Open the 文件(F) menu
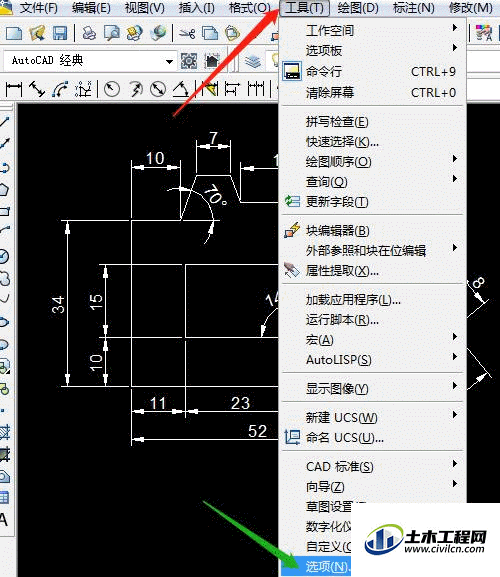This screenshot has height=577, width=500. pyautogui.click(x=38, y=8)
